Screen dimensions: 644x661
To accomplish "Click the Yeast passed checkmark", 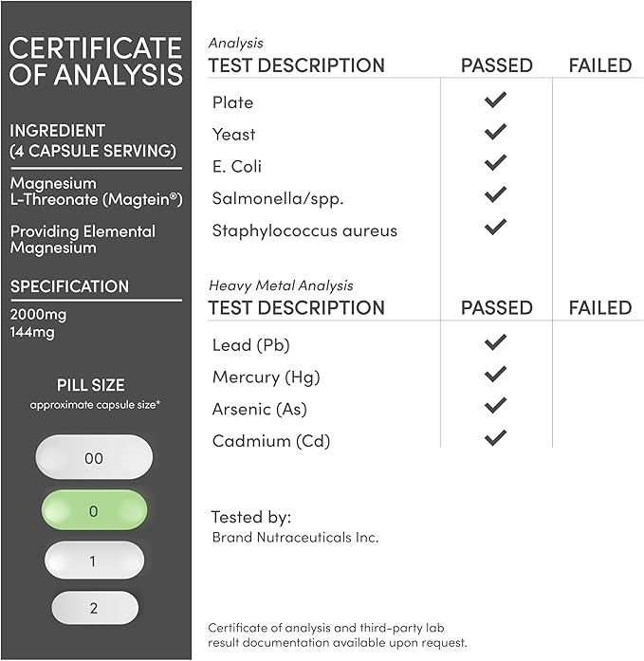I will click(495, 132).
